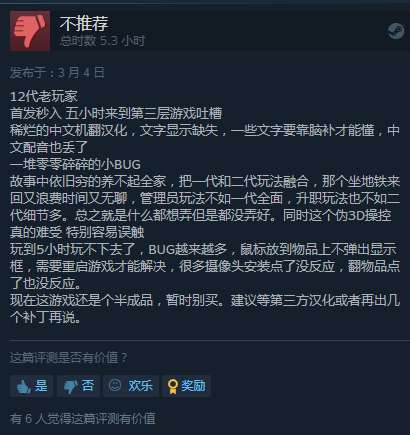Click the Steam logo on review header
The height and width of the screenshot is (435, 410).
(396, 32)
